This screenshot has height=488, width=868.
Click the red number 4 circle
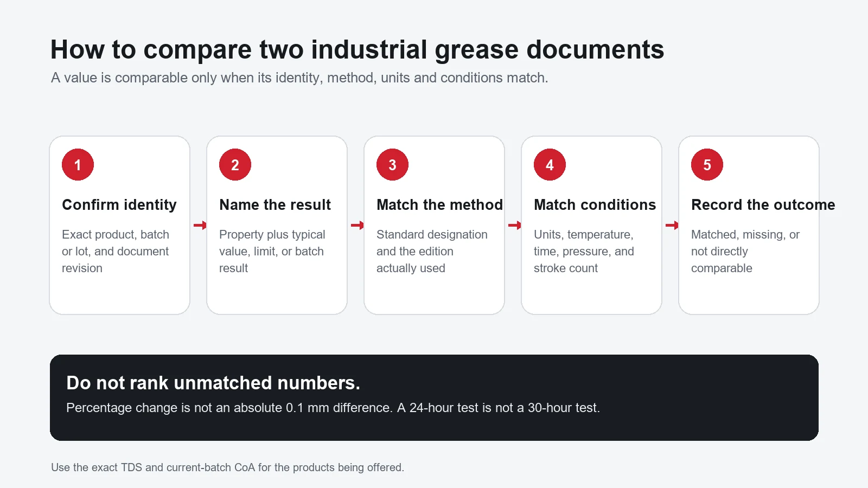[x=550, y=164]
